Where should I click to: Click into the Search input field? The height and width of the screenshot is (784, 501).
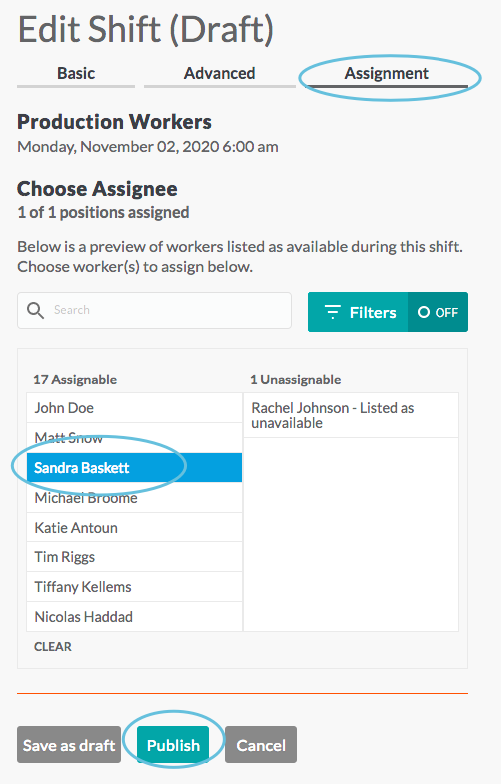(x=154, y=310)
